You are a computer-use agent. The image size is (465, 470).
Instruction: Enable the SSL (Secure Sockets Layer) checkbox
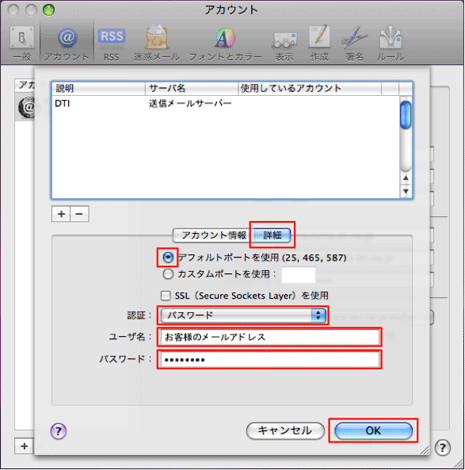click(x=166, y=296)
